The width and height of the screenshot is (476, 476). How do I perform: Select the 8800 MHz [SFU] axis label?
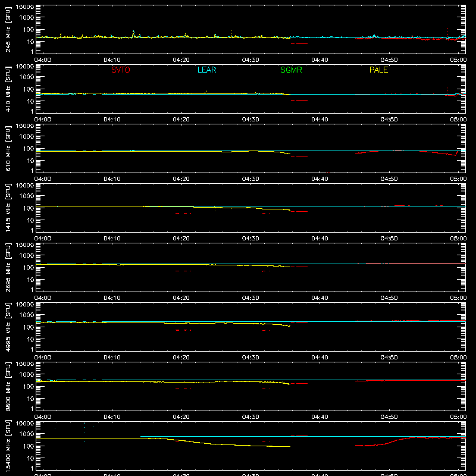point(8,386)
